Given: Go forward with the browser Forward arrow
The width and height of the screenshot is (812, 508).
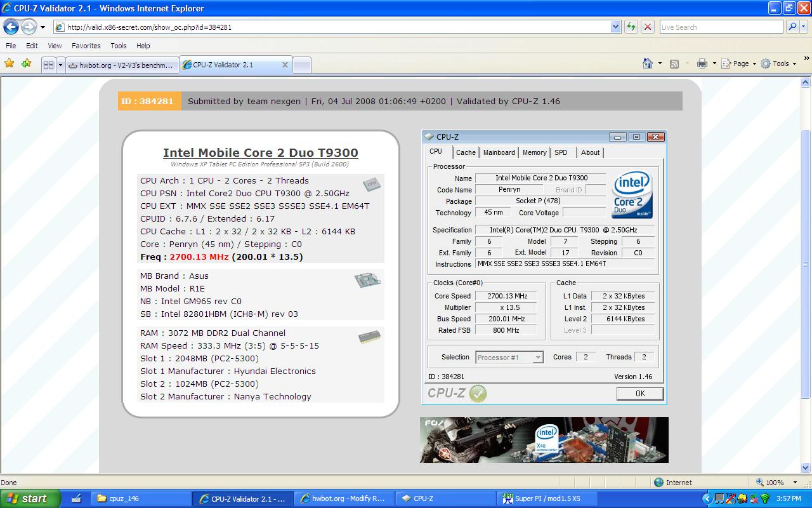Looking at the screenshot, I should [29, 27].
